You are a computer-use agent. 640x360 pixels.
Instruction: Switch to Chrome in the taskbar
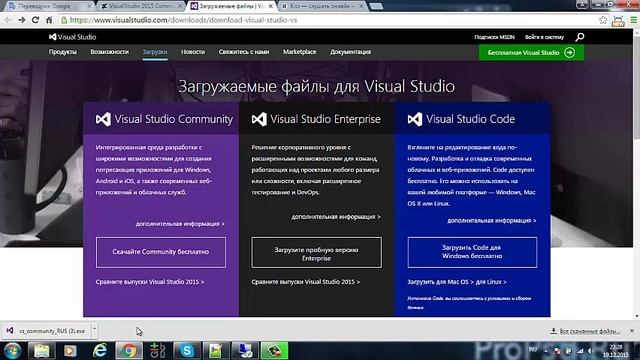(x=129, y=351)
